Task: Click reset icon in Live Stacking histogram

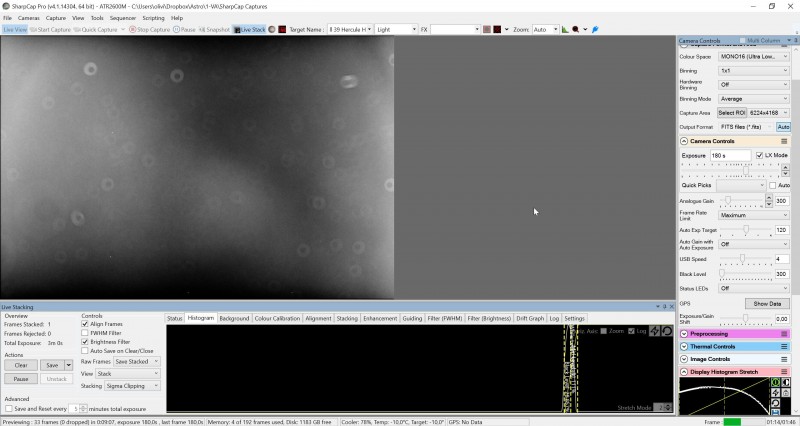Action: click(x=667, y=331)
